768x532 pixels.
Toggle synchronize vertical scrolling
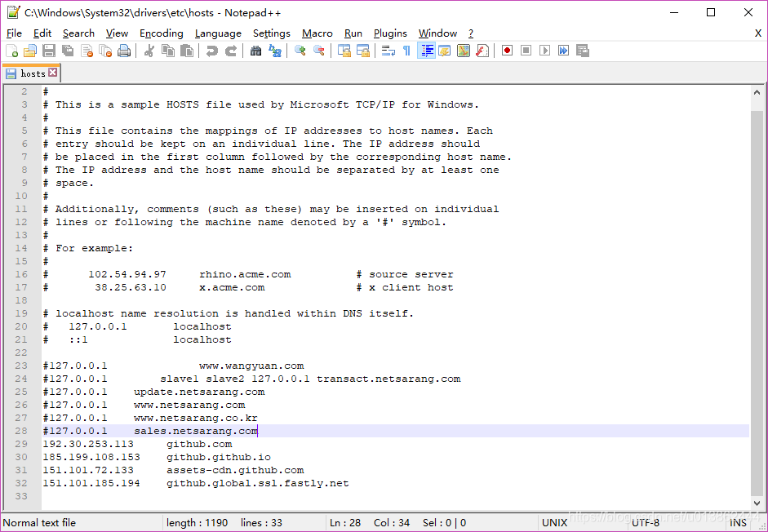pos(344,51)
